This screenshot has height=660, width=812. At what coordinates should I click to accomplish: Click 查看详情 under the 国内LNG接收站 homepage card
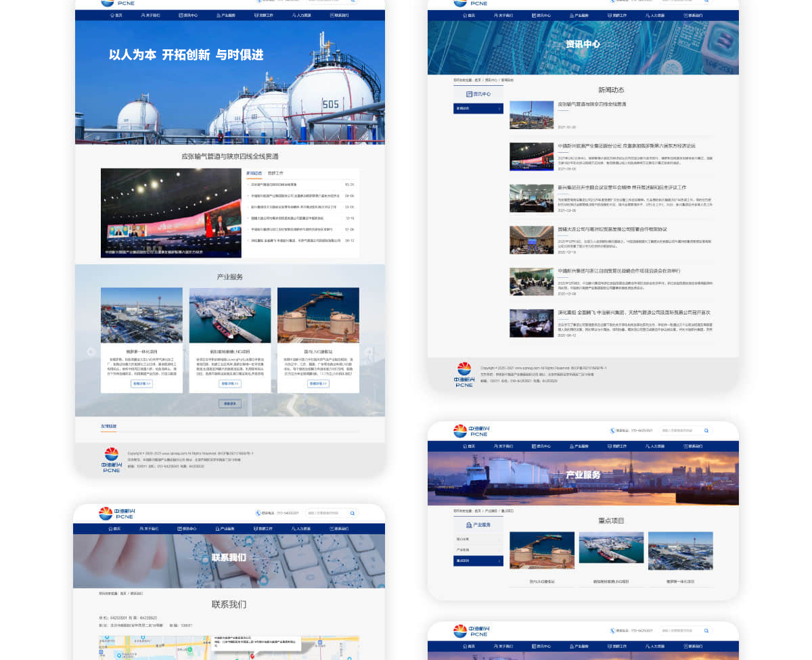318,383
